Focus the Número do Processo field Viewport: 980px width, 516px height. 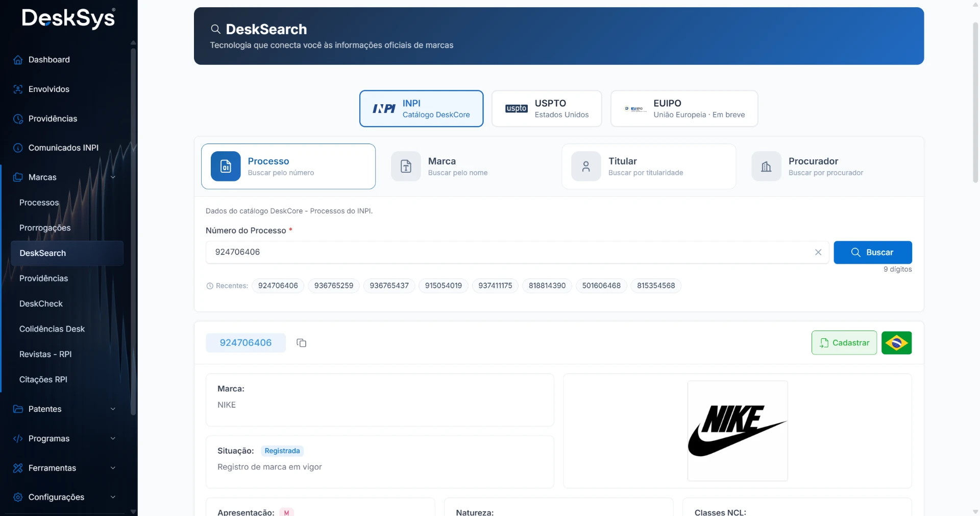518,252
